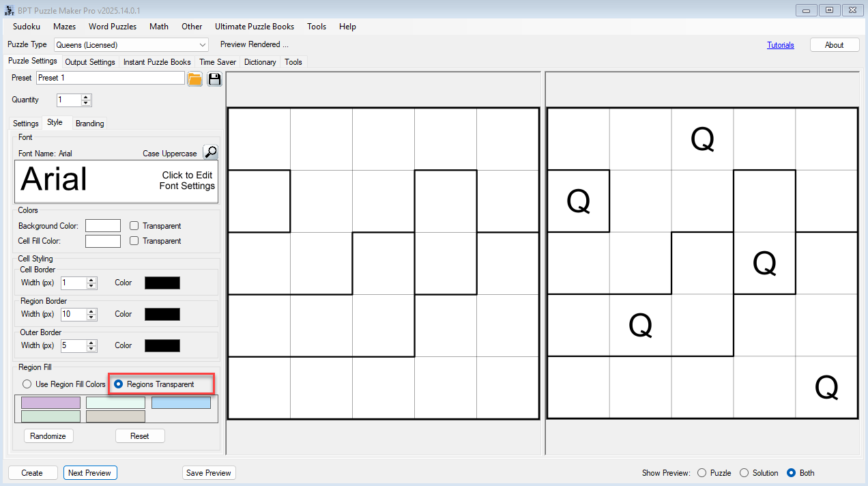The image size is (868, 486).
Task: Switch to the Output Settings tab
Action: (x=89, y=62)
